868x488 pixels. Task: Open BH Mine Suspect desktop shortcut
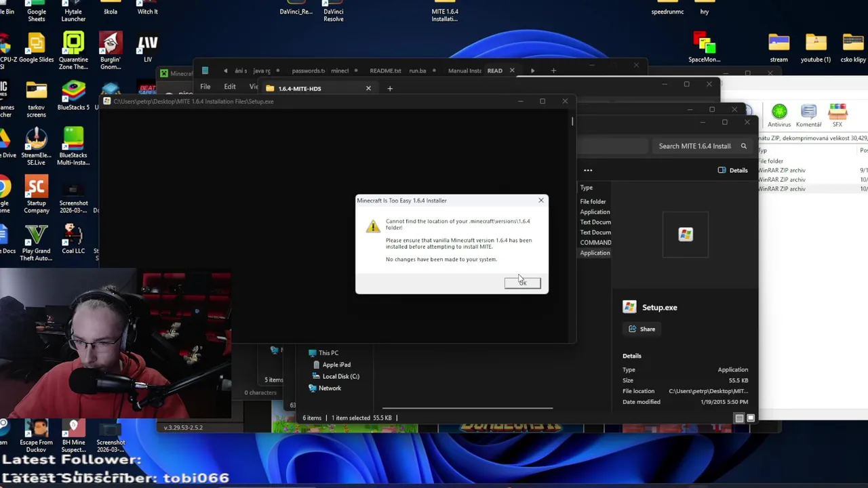coord(73,436)
